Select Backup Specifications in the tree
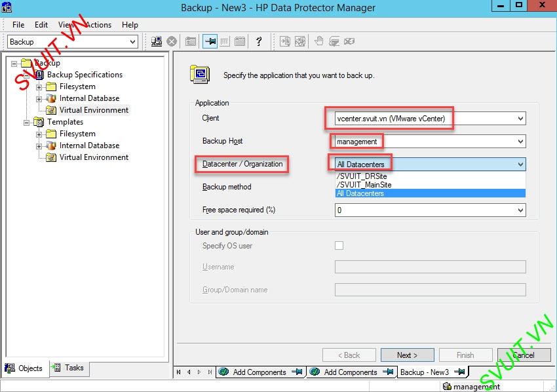The width and height of the screenshot is (557, 392). click(x=85, y=75)
